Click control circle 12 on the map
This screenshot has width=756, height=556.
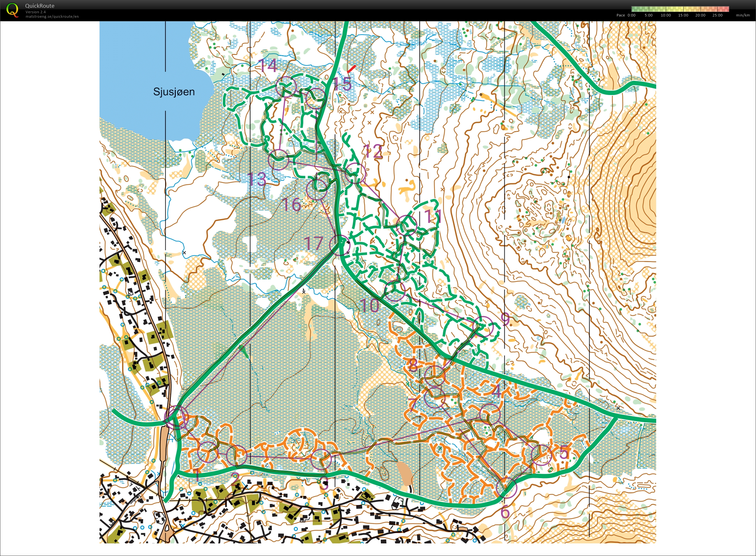point(355,173)
